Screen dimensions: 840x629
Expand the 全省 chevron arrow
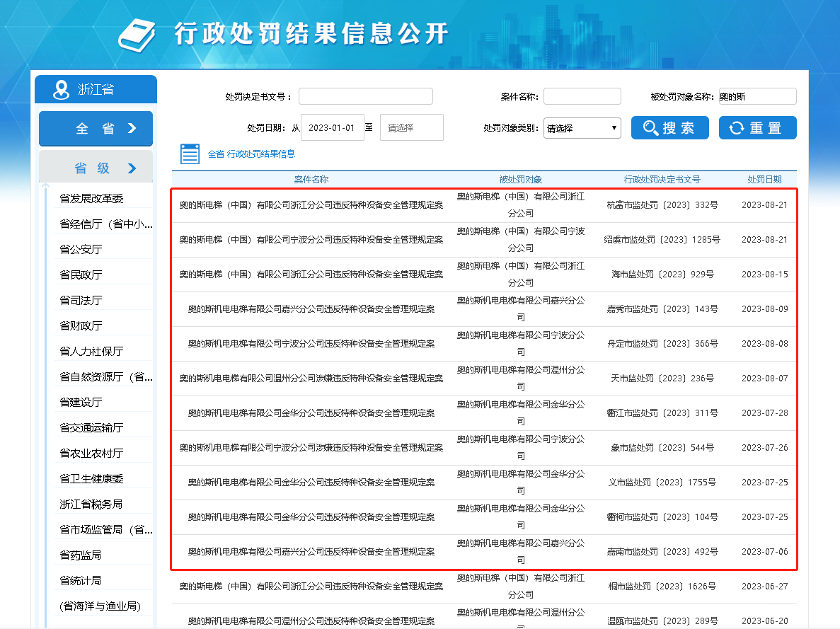[x=132, y=129]
